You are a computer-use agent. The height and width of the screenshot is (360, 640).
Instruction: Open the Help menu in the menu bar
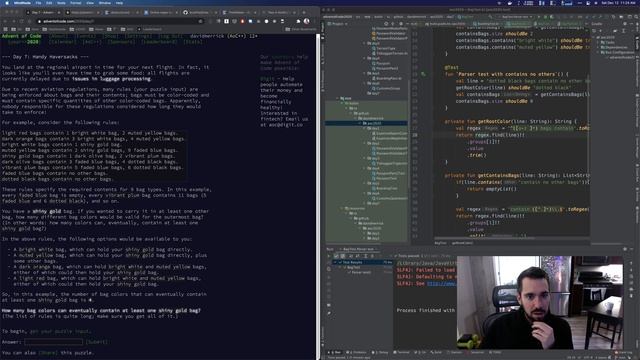[119, 3]
